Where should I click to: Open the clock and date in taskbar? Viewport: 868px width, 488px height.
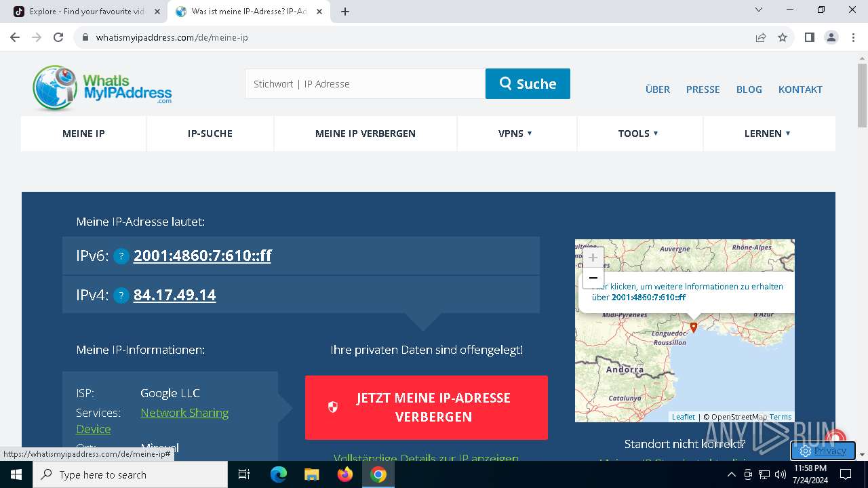(x=810, y=474)
